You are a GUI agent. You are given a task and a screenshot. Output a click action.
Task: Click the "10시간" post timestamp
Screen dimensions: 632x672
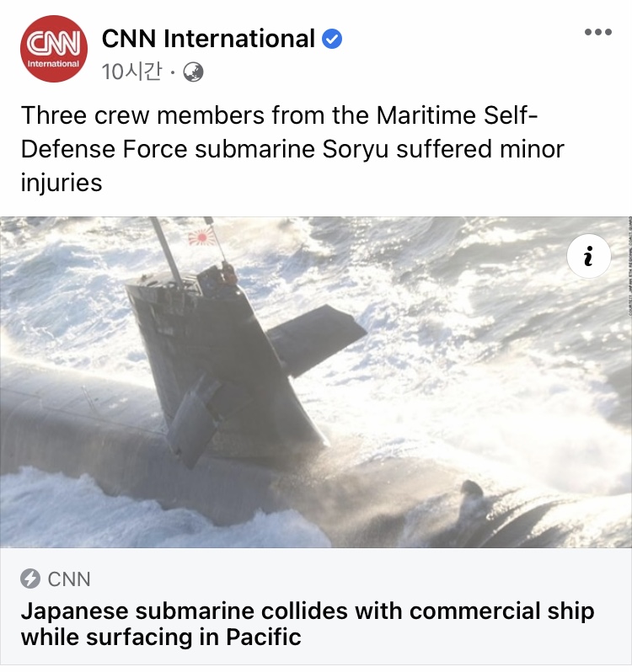[132, 72]
